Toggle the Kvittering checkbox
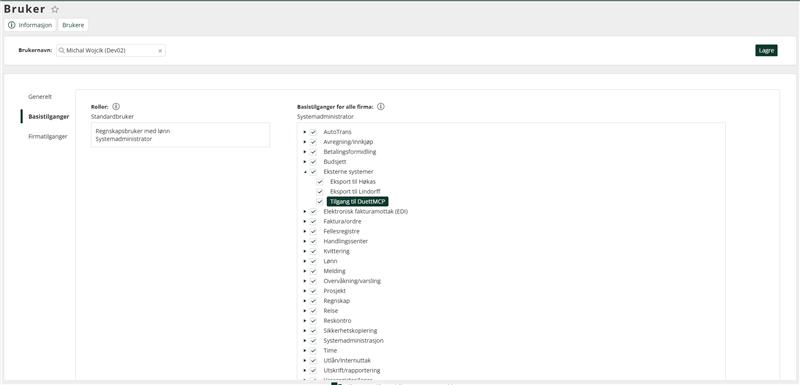800x385 pixels. point(313,251)
